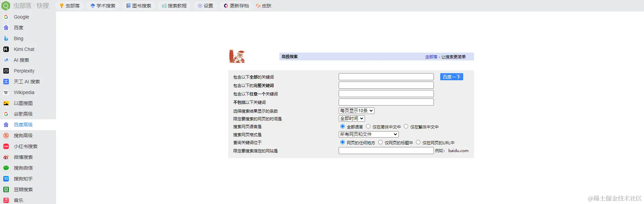
Task: Click the 百度 paw icon in sidebar
Action: point(6,28)
